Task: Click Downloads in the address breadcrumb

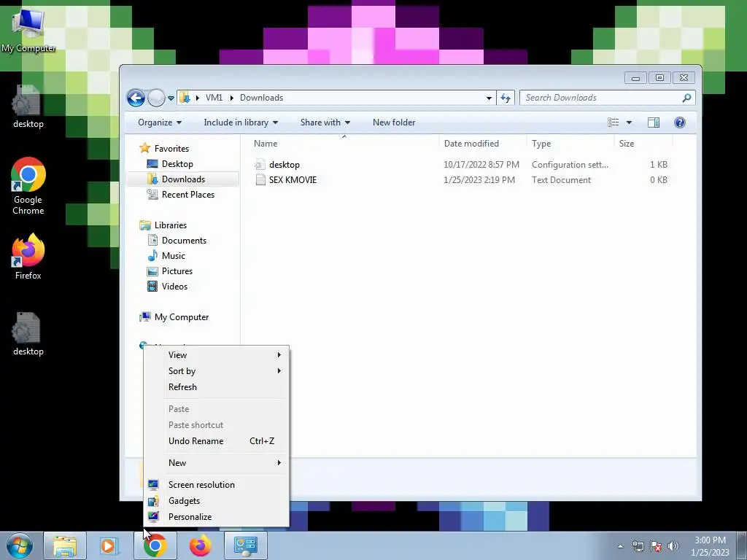Action: click(261, 98)
